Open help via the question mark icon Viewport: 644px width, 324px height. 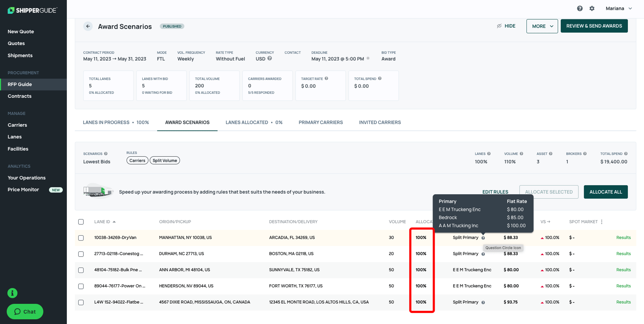pos(580,8)
